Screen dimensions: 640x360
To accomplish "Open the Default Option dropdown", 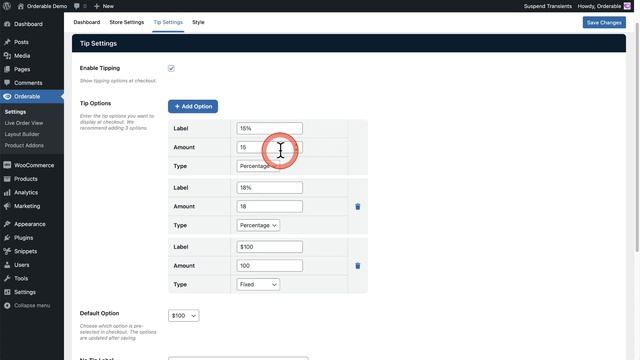I will click(184, 316).
